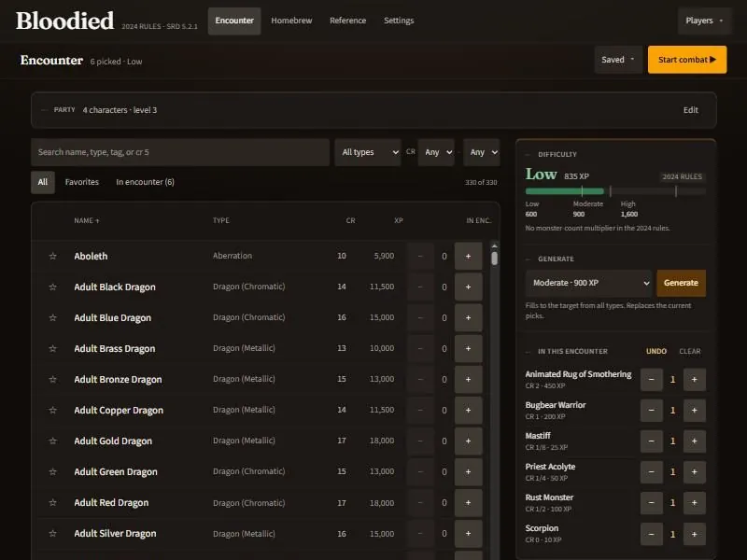Show only Favorites monsters
The image size is (747, 560).
point(82,182)
